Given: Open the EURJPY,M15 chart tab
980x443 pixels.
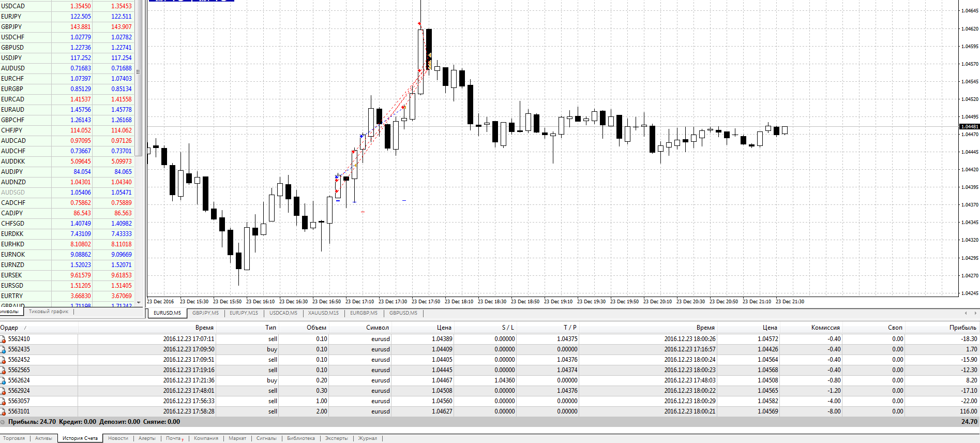Looking at the screenshot, I should pos(244,313).
